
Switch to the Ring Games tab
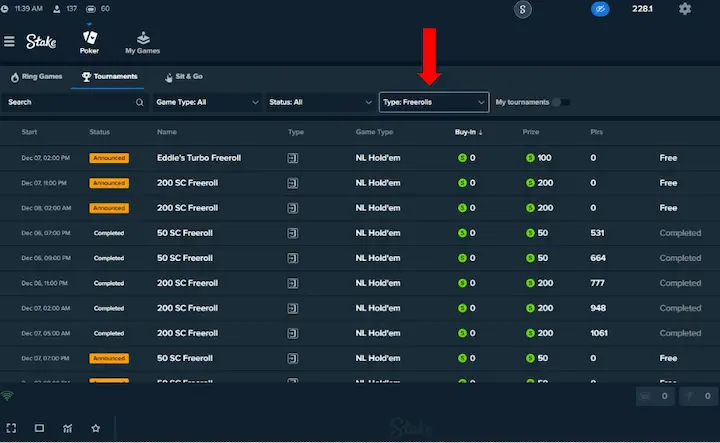(x=37, y=76)
